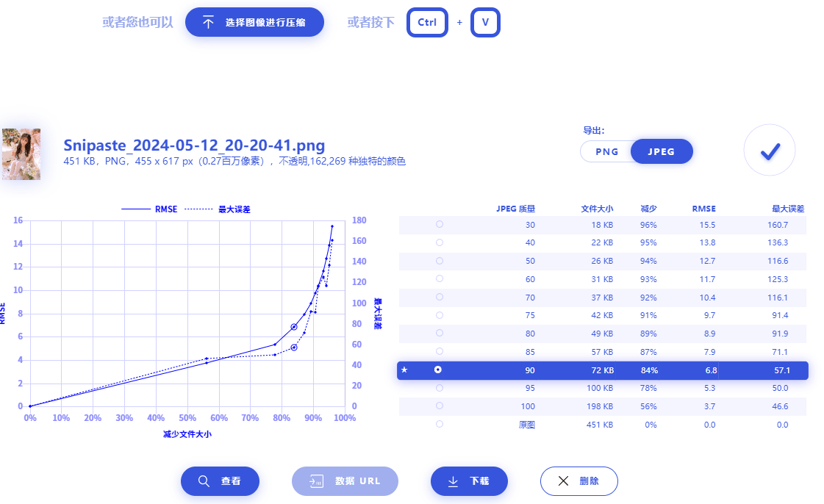Screen dimensions: 824x504
Task: Click the star icon on the quality 90 row
Action: coord(404,370)
